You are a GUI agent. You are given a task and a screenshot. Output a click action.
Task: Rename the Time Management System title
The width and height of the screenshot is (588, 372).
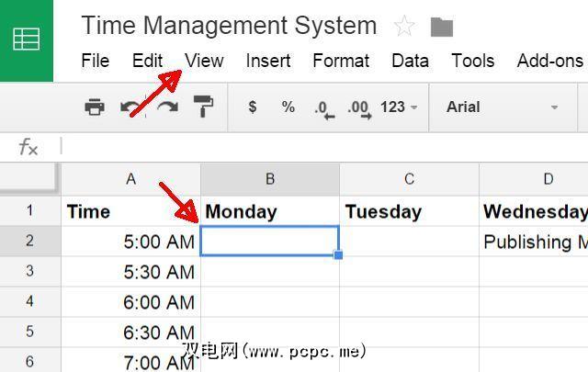229,26
